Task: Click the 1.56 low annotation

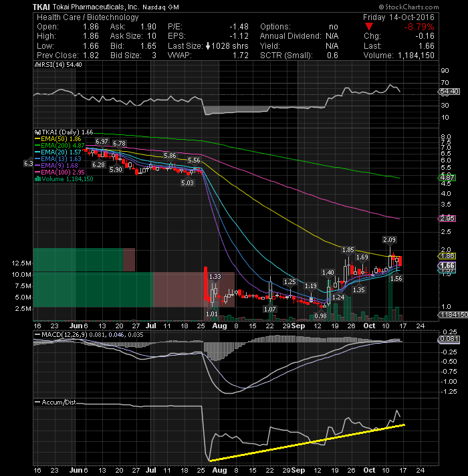Action: pyautogui.click(x=396, y=279)
